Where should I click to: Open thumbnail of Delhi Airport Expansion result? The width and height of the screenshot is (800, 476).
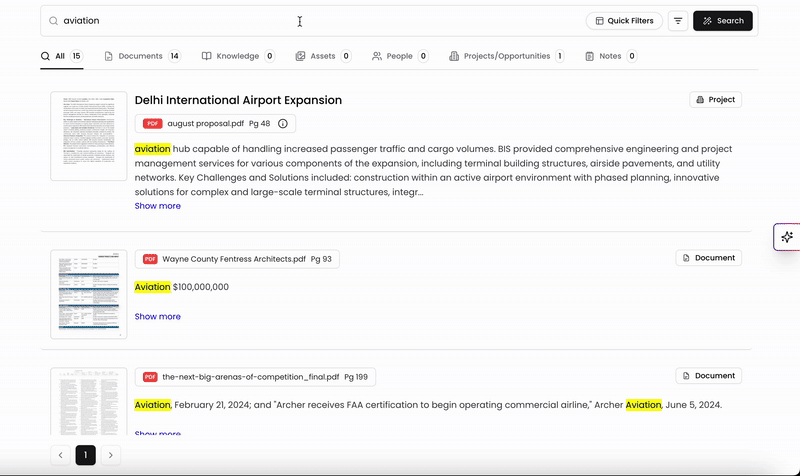[x=89, y=136]
